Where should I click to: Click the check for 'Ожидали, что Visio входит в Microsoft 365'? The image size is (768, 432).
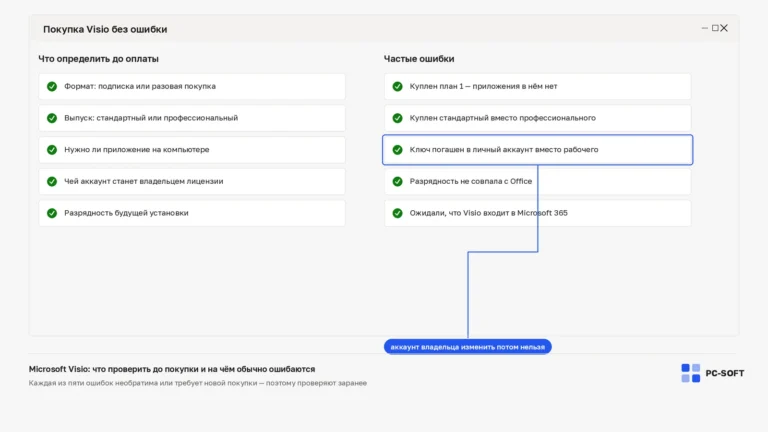(397, 213)
